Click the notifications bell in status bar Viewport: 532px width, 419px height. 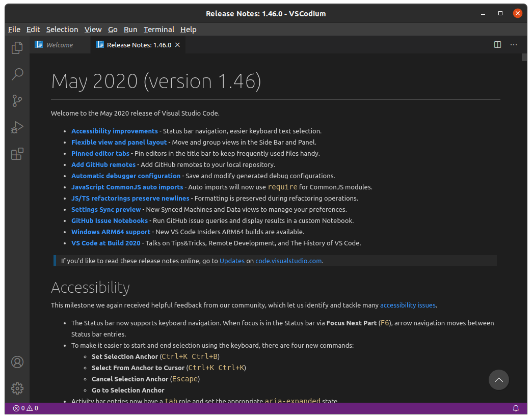(x=516, y=408)
